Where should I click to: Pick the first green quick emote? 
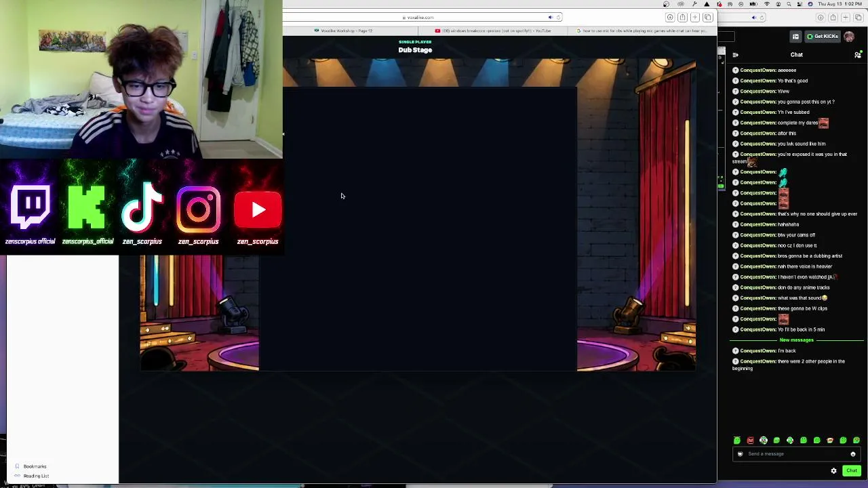[x=737, y=441]
